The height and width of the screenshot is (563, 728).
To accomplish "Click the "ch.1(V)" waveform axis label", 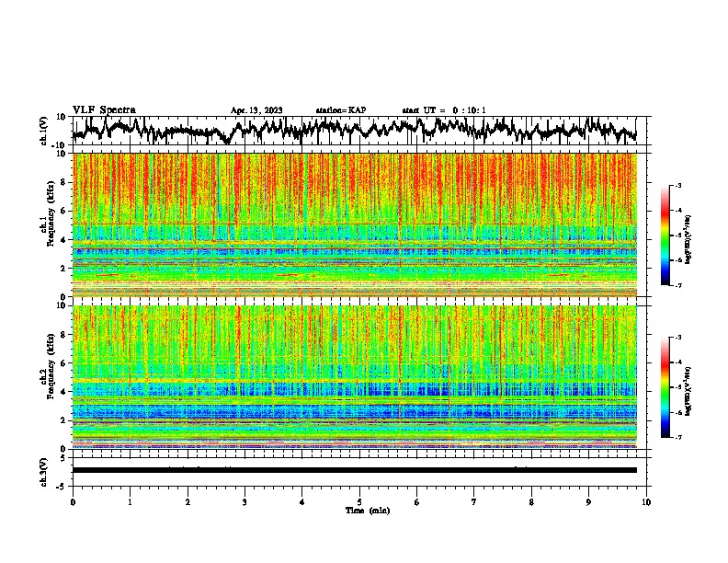I will pyautogui.click(x=44, y=131).
